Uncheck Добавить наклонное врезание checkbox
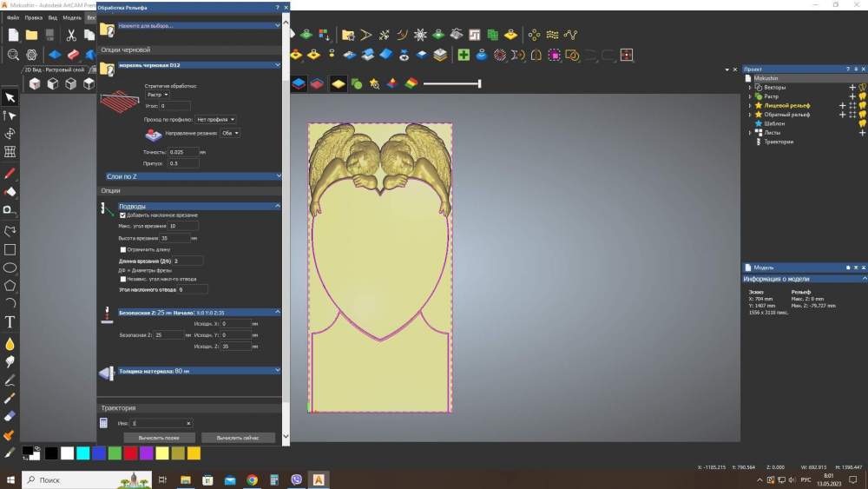This screenshot has height=489, width=868. [122, 215]
